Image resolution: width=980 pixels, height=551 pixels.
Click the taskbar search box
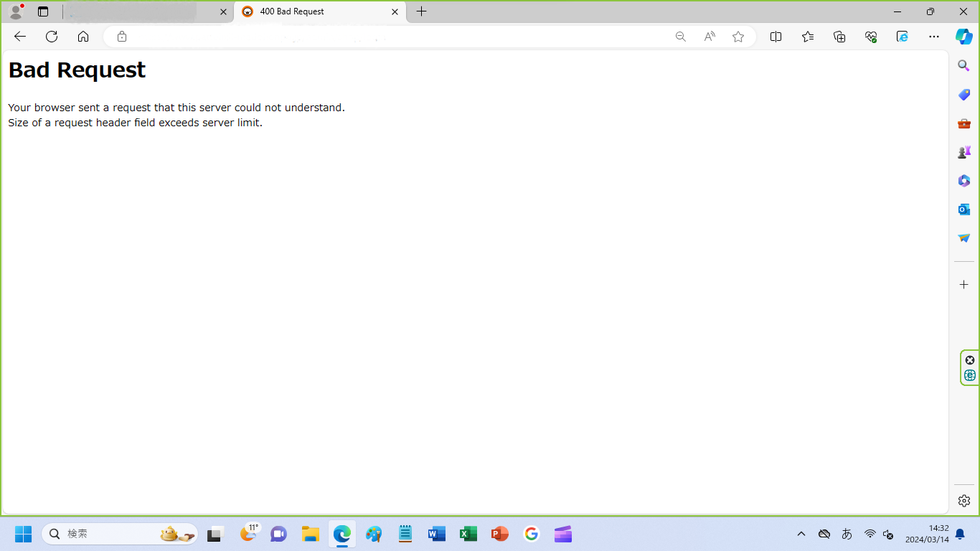tap(120, 534)
